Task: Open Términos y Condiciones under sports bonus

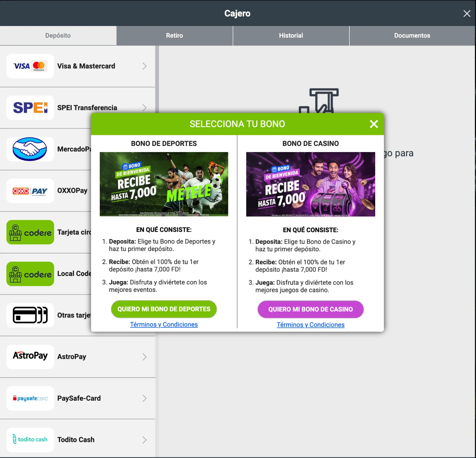Action: point(164,324)
